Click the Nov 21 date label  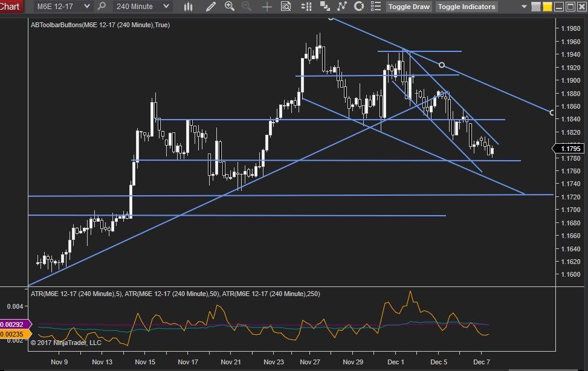pos(231,362)
